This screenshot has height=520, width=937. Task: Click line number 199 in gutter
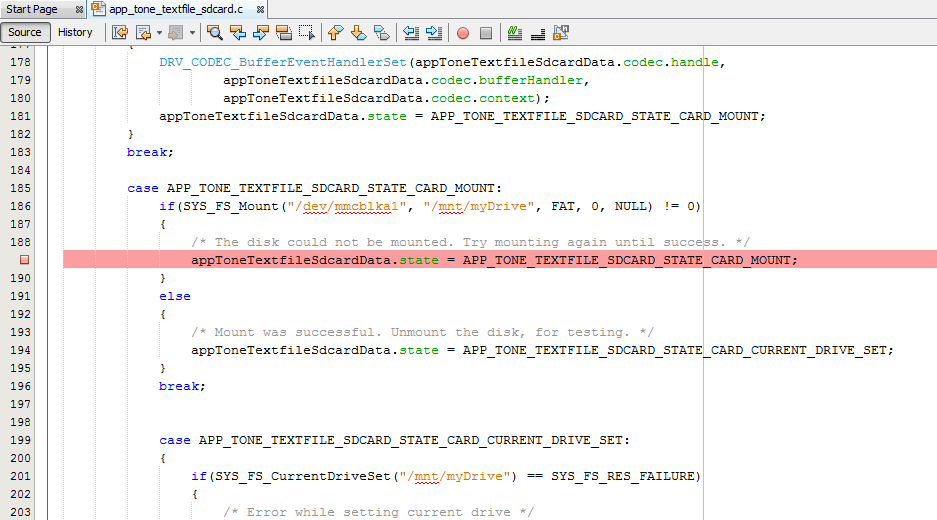pos(20,440)
